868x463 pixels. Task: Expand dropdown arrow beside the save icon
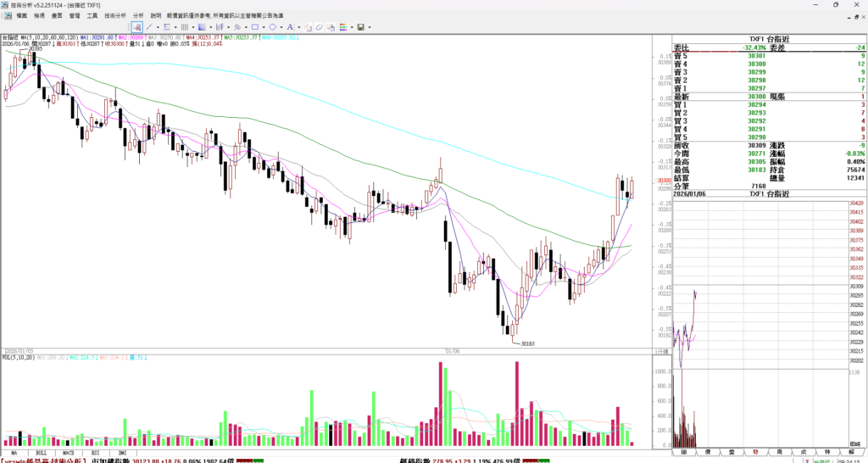point(370,27)
